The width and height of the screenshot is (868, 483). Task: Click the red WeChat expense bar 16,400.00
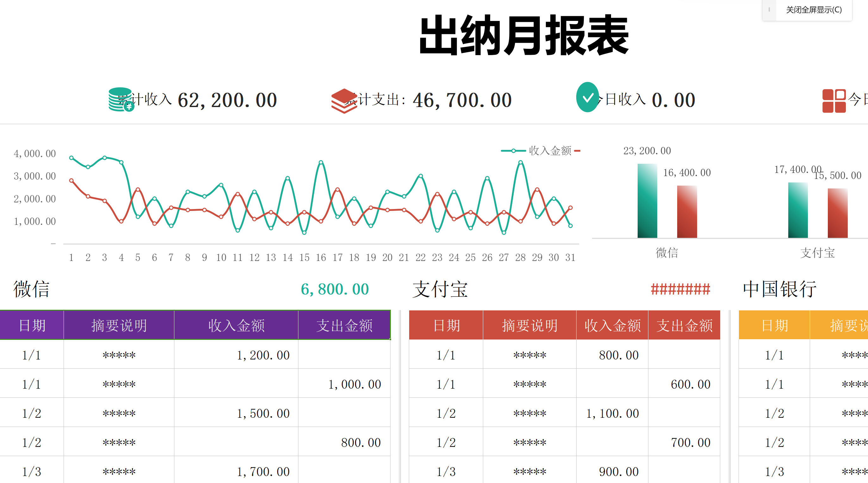pos(687,212)
